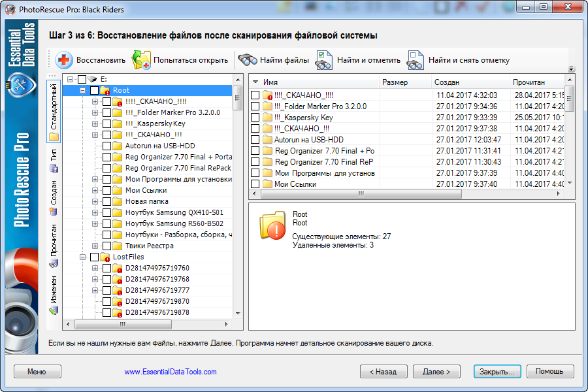Click the Найти и отметить icon
The height and width of the screenshot is (392, 588).
tap(323, 60)
